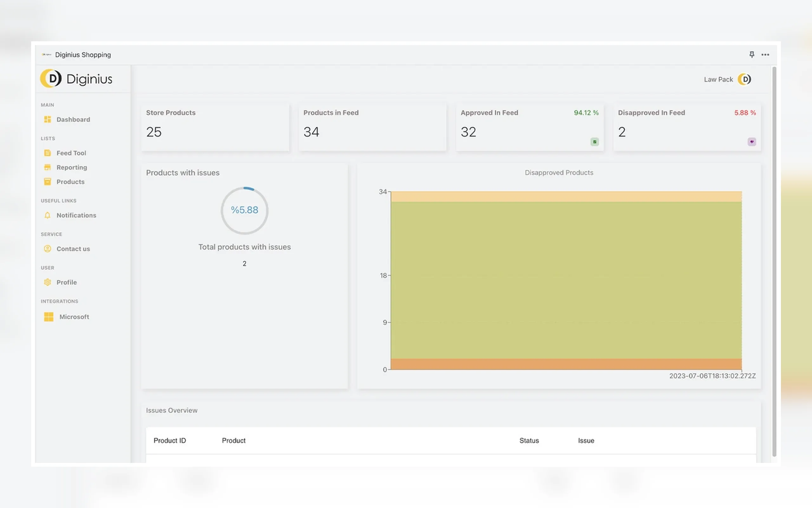
Task: Click the purple disapproved badge icon
Action: coord(752,142)
